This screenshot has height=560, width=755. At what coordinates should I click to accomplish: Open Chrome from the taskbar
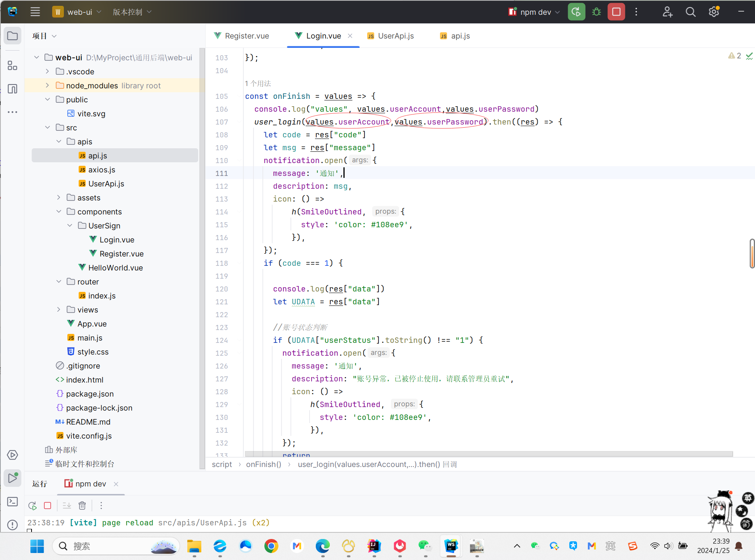[271, 546]
